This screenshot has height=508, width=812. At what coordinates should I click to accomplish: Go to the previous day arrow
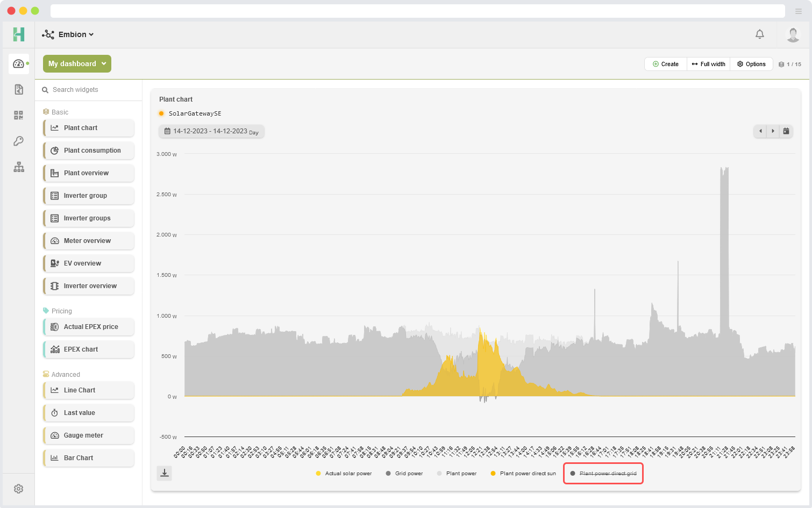tap(760, 131)
